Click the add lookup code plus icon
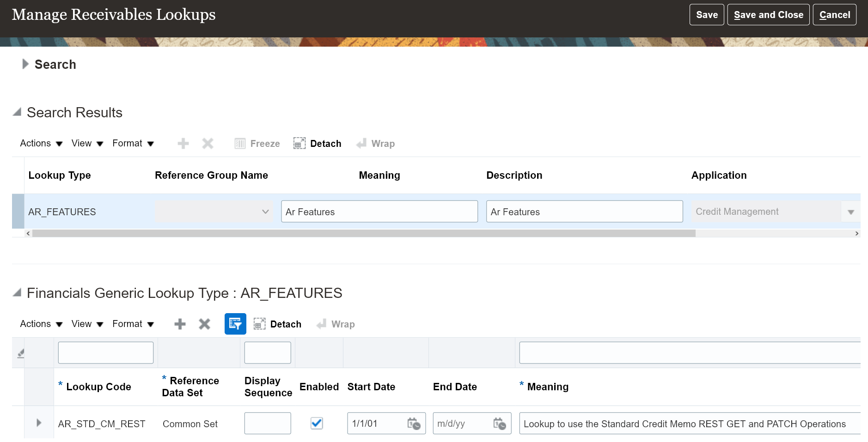Viewport: 868px width, 442px height. click(180, 324)
